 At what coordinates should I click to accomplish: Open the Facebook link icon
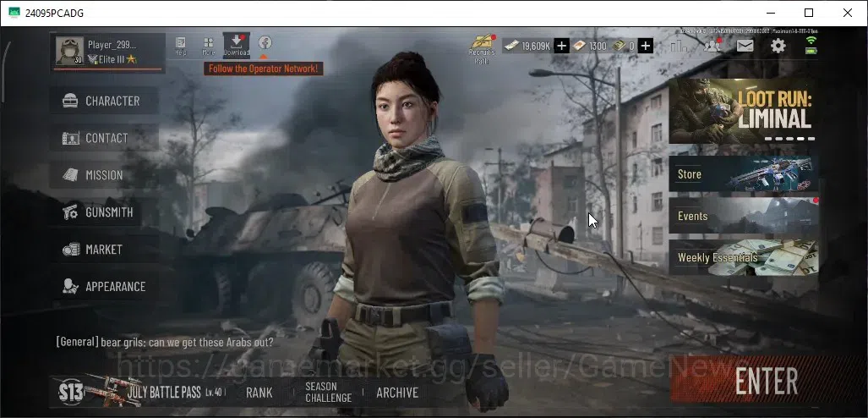265,42
